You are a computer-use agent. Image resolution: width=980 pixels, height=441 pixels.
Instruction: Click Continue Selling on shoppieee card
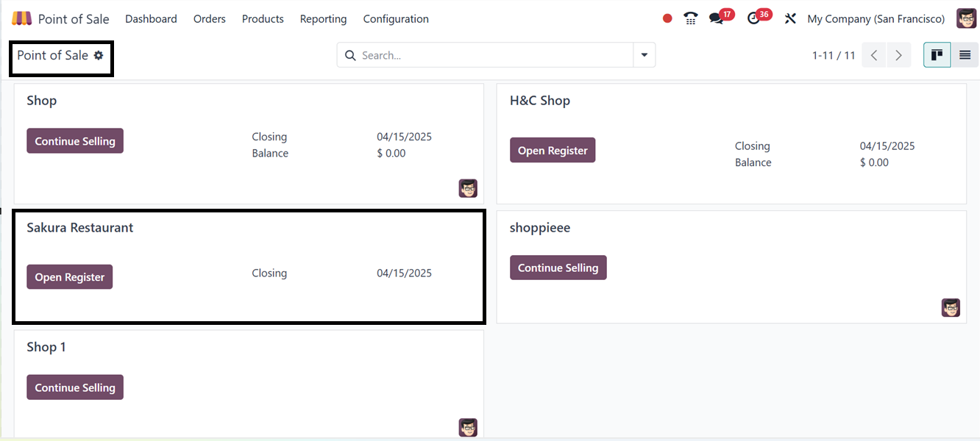[558, 268]
